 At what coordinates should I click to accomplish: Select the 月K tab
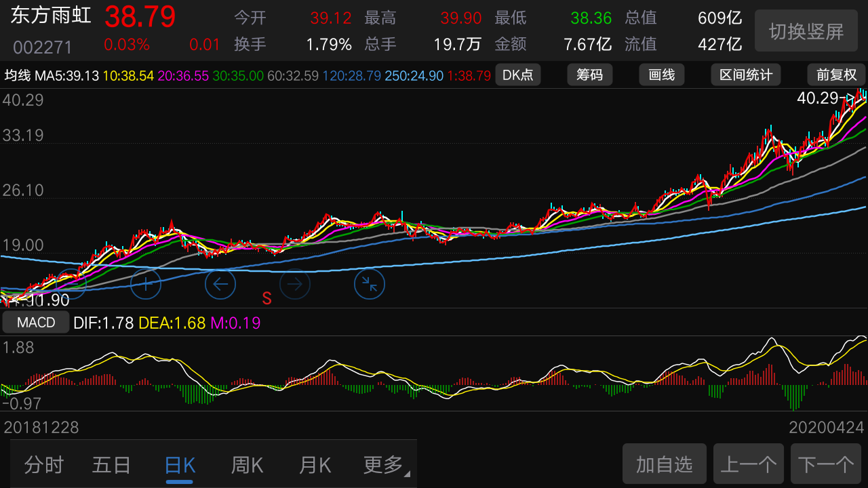point(315,465)
